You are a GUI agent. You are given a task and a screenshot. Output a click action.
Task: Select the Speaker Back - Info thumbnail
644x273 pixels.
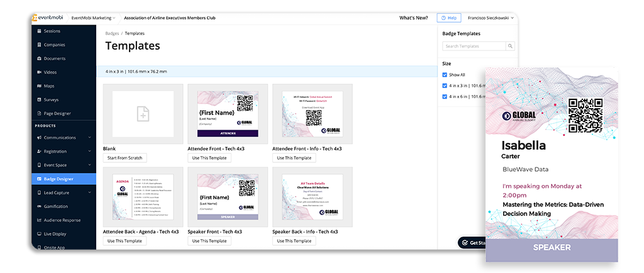click(x=312, y=197)
